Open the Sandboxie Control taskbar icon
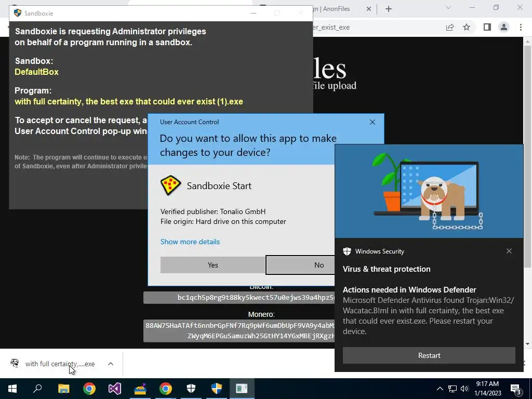Image resolution: width=532 pixels, height=399 pixels. (140, 389)
